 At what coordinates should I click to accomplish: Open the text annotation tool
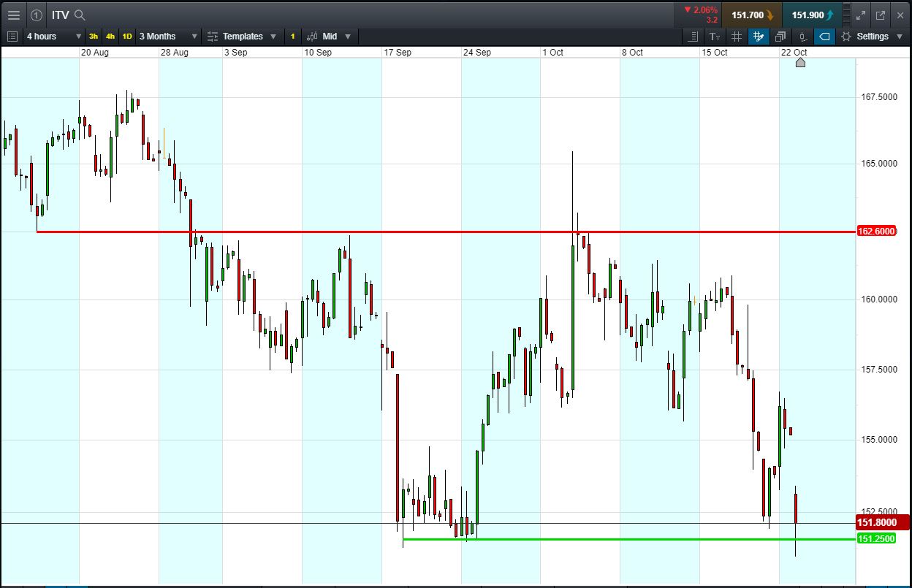715,36
